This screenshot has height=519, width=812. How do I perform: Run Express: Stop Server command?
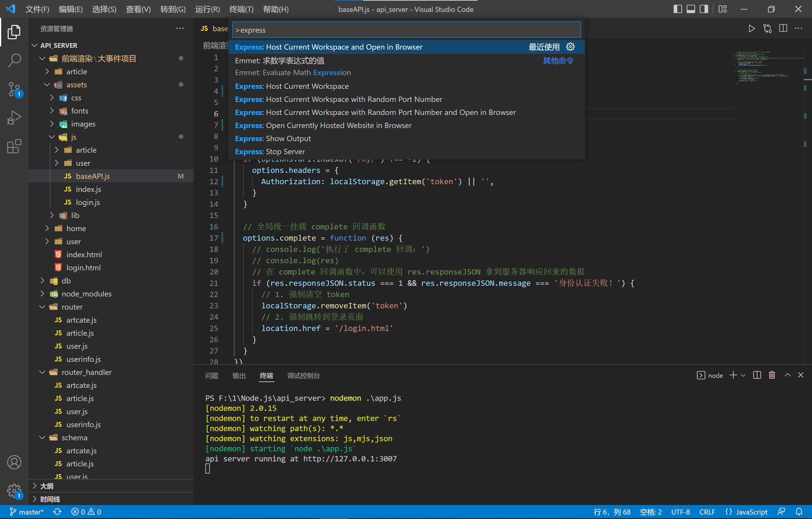270,152
